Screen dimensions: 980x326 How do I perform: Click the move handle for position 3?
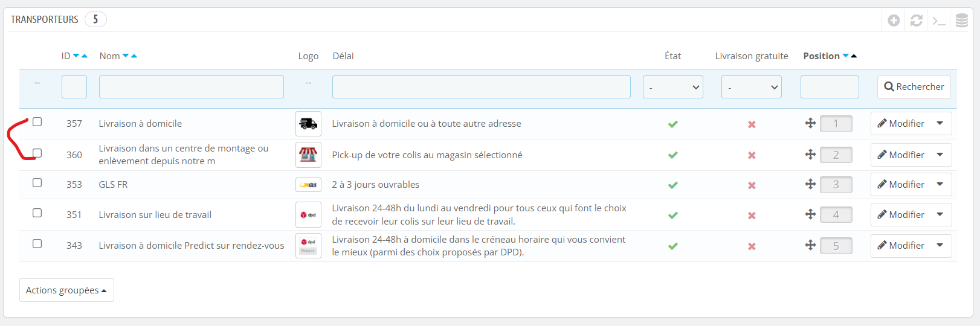click(810, 184)
